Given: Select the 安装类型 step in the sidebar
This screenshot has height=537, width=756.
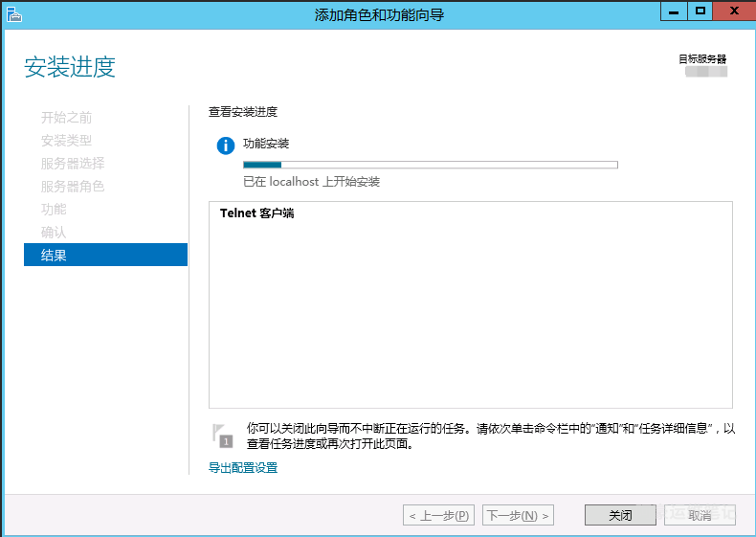Looking at the screenshot, I should click(x=67, y=141).
